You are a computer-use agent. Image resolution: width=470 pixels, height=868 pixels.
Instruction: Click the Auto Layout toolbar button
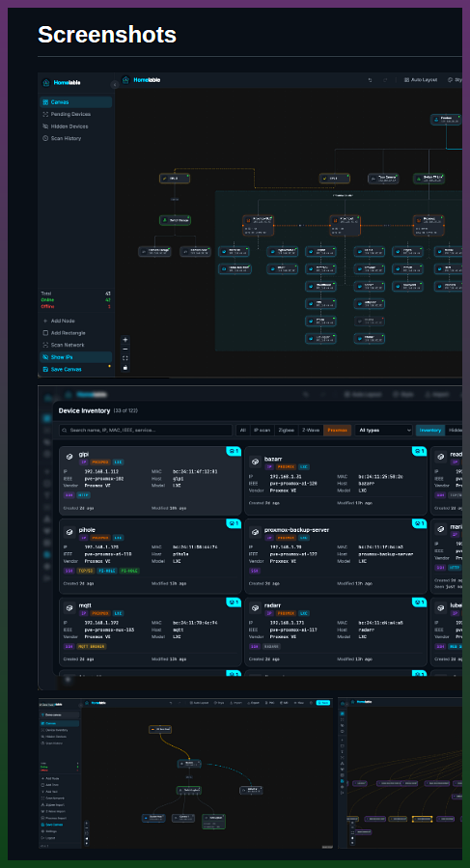coord(421,80)
